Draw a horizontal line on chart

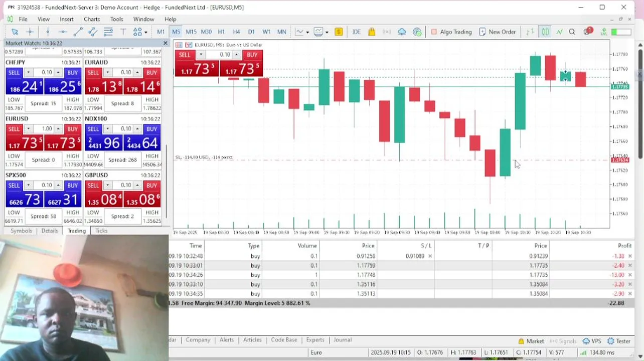click(x=63, y=32)
